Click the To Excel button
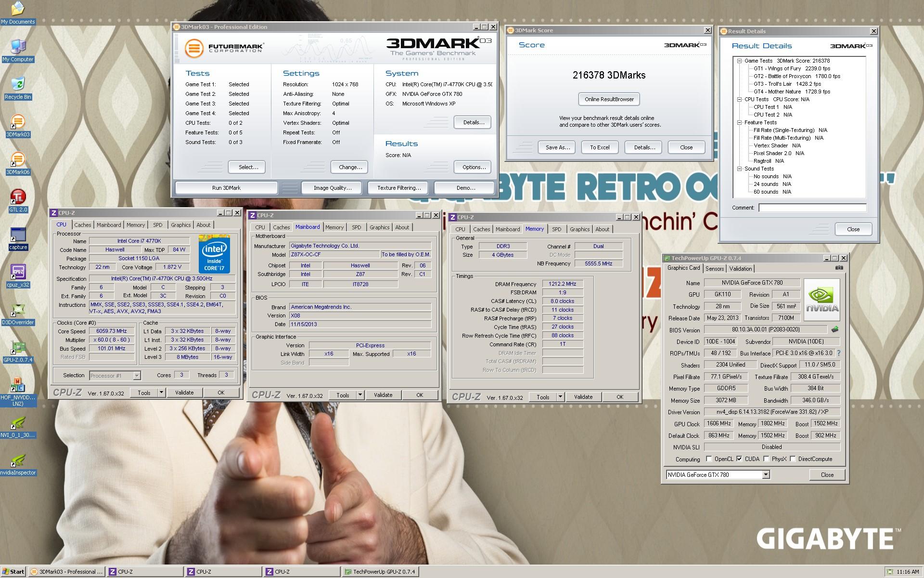This screenshot has width=924, height=578. point(600,147)
